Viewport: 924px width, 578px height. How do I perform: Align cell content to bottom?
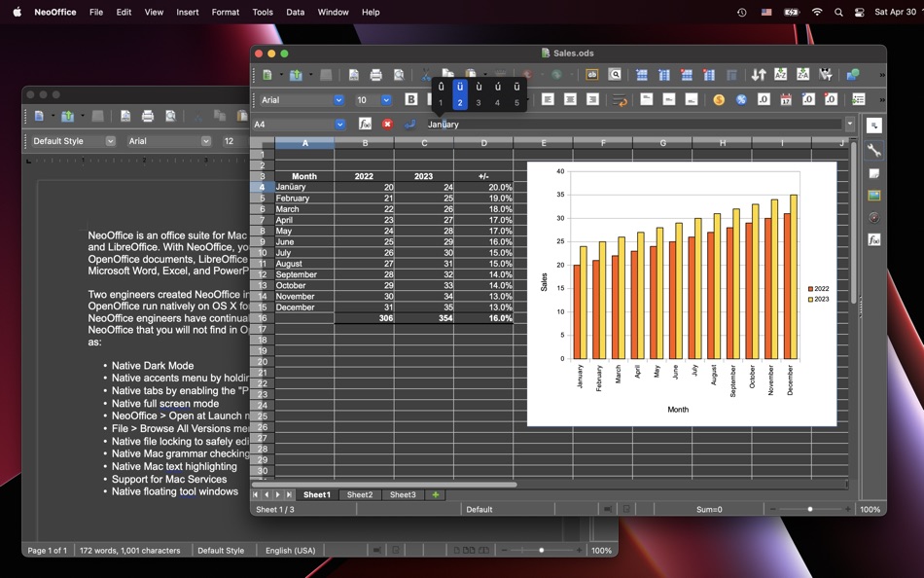coord(692,99)
